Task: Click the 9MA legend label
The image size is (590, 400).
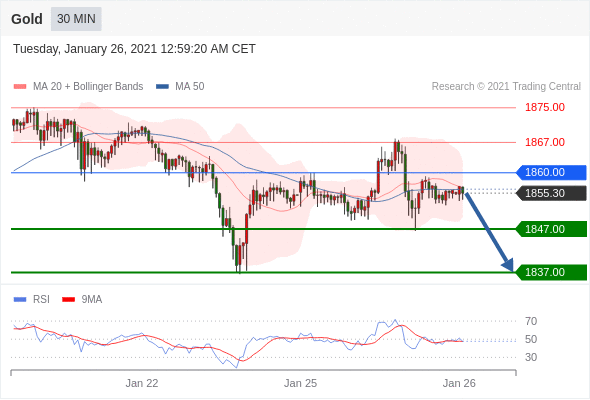Action: pyautogui.click(x=92, y=300)
